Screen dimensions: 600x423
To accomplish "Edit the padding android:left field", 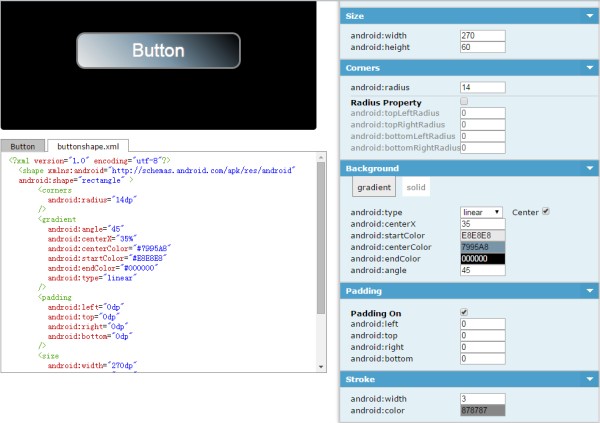I will pyautogui.click(x=483, y=324).
